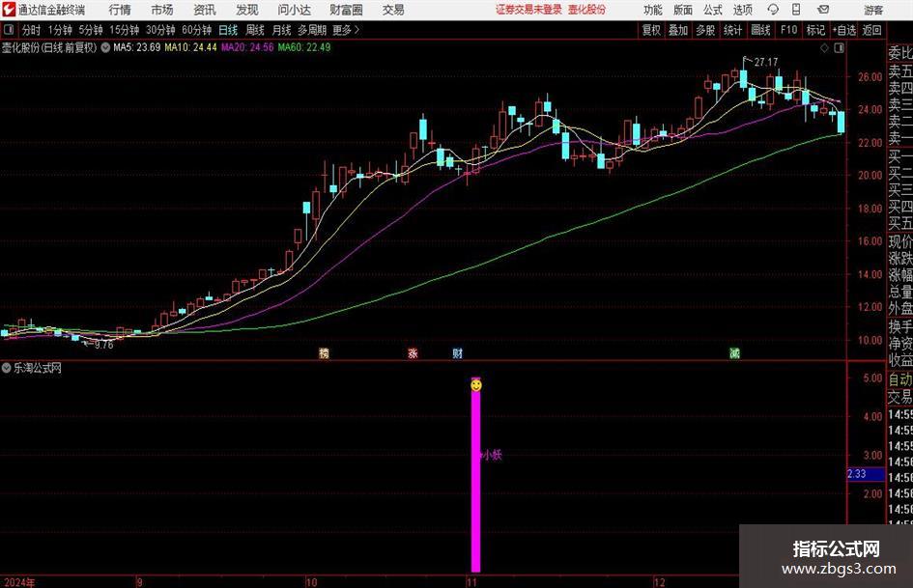
Task: Open the 市场 menu
Action: (x=162, y=10)
